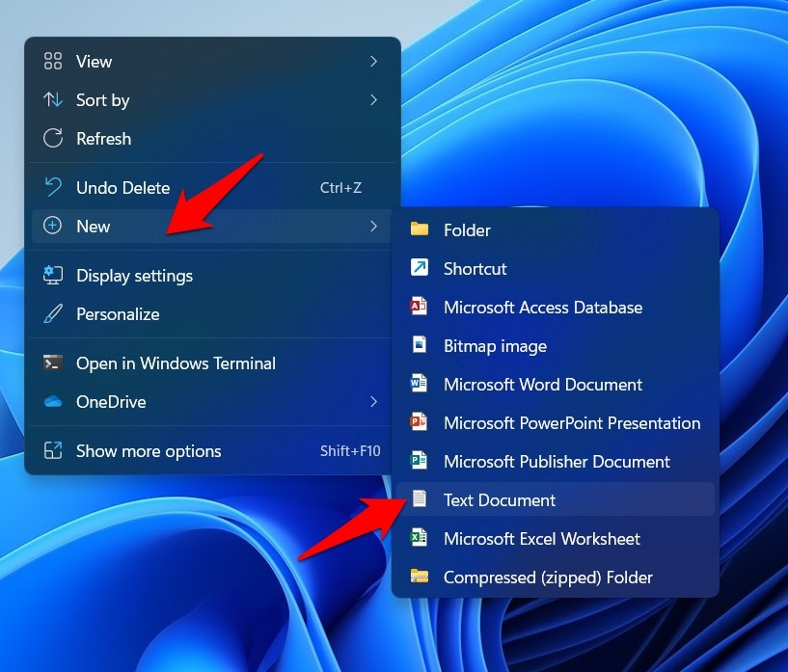Click the Shift+F10 shortcut label
788x672 pixels.
click(x=350, y=450)
